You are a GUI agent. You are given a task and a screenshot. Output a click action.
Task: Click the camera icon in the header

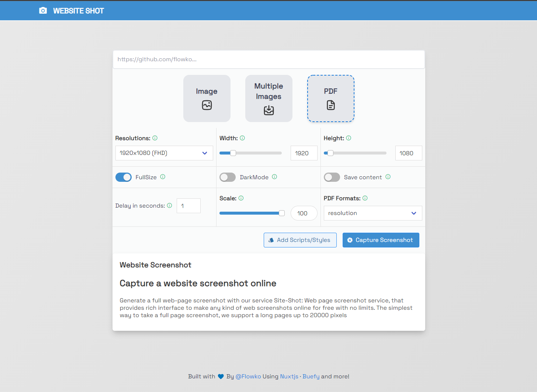pos(43,10)
